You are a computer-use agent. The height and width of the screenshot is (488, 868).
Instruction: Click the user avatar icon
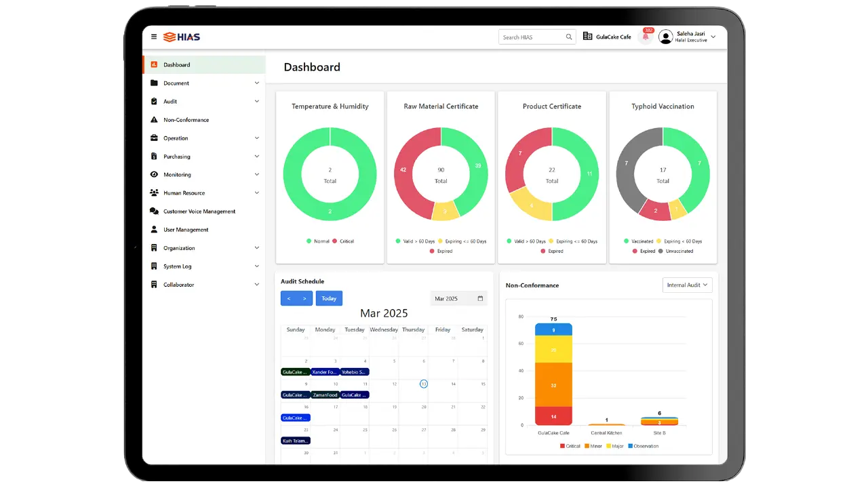click(x=665, y=37)
